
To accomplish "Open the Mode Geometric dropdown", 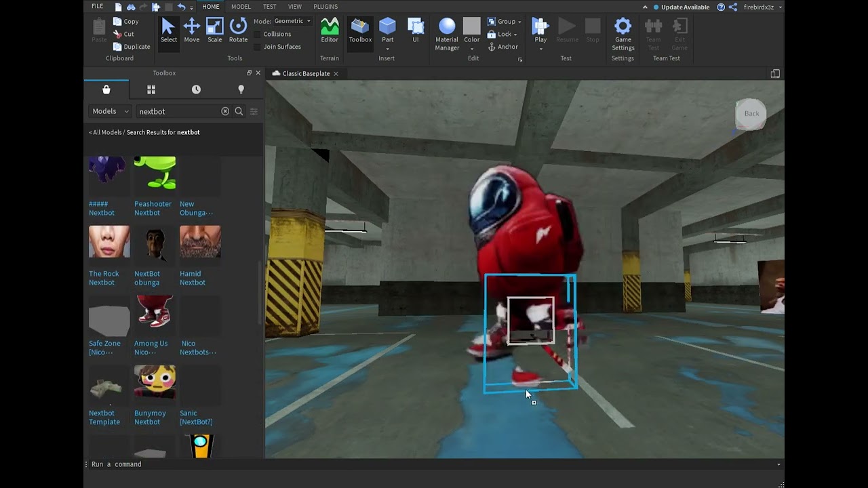I will 292,21.
